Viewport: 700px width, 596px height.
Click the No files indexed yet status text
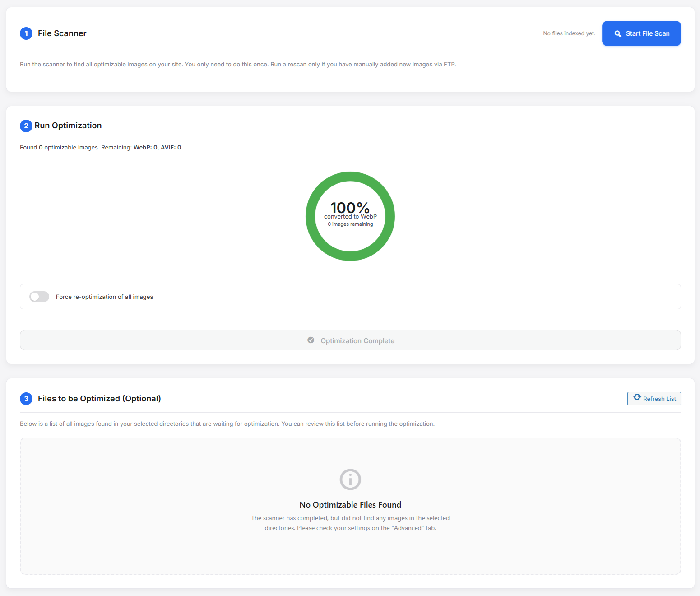pos(569,33)
